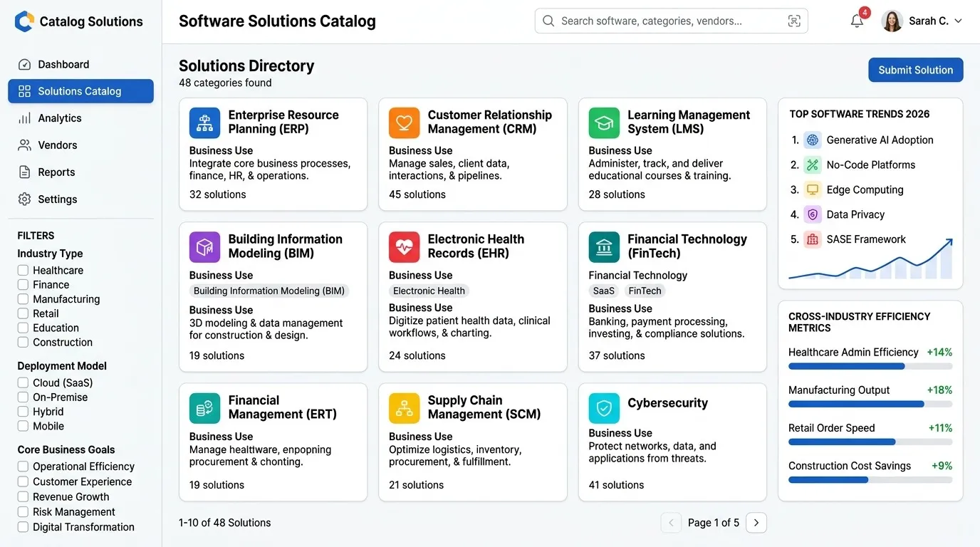
Task: Open the Vendors sidebar item
Action: click(80, 145)
